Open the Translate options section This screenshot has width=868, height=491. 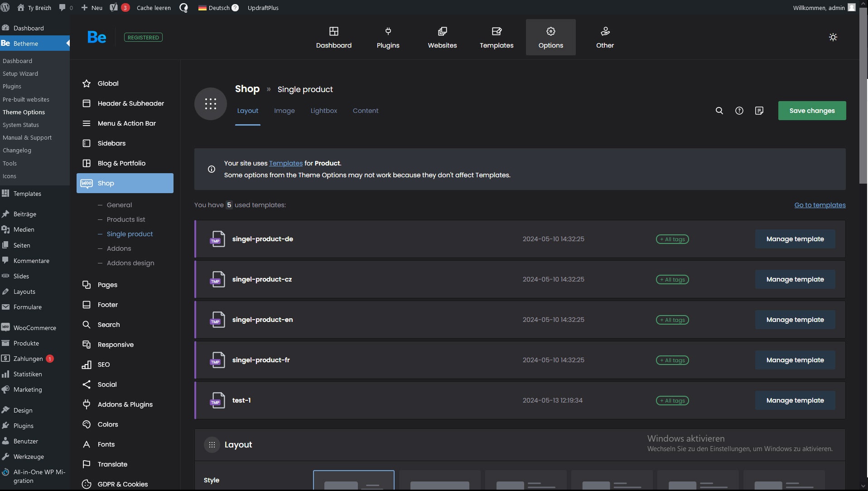pyautogui.click(x=125, y=464)
